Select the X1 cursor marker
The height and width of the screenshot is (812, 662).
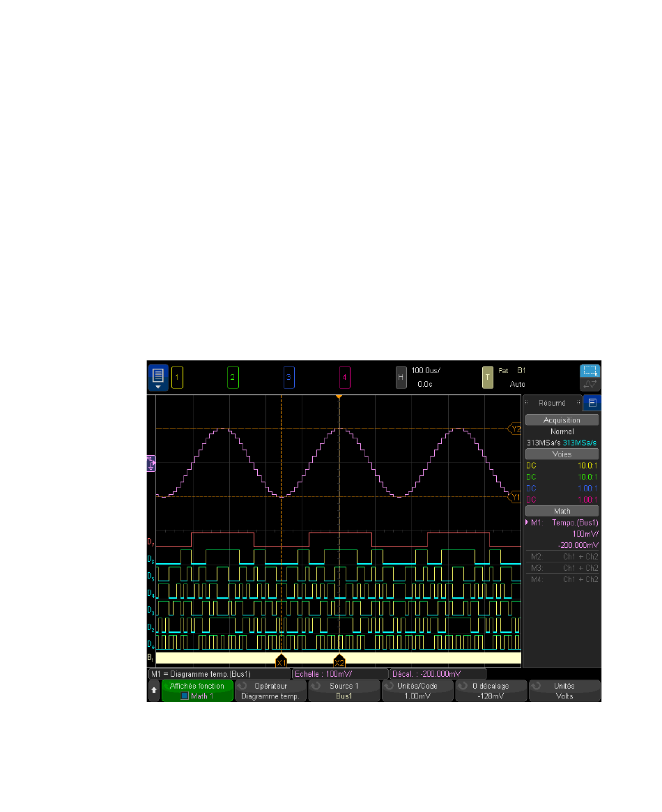281,659
